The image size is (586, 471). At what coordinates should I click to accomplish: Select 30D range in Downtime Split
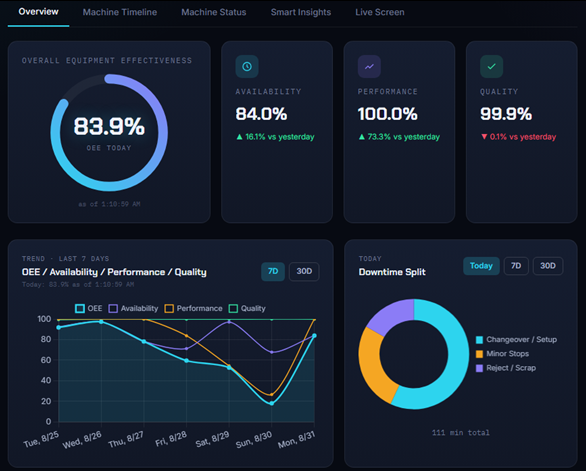point(548,266)
